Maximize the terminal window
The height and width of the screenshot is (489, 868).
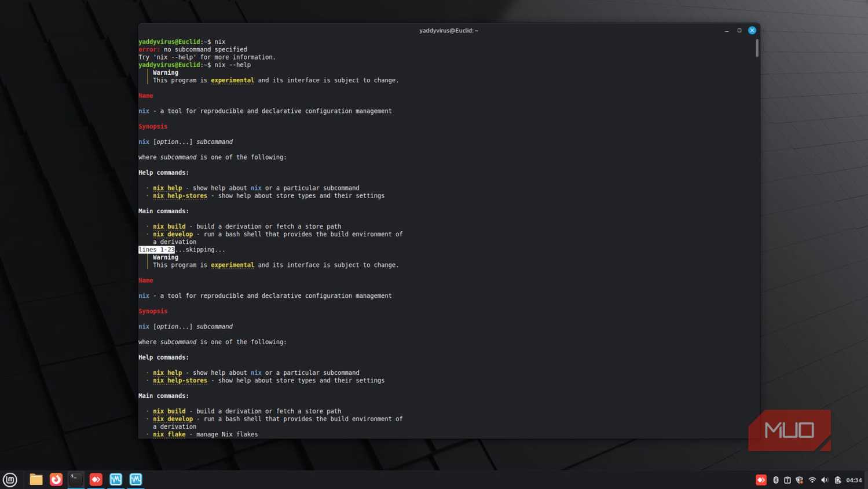[739, 31]
